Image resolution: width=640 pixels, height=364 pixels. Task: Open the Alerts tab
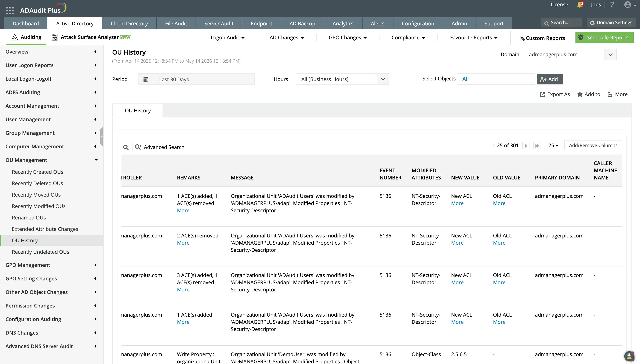pyautogui.click(x=377, y=23)
